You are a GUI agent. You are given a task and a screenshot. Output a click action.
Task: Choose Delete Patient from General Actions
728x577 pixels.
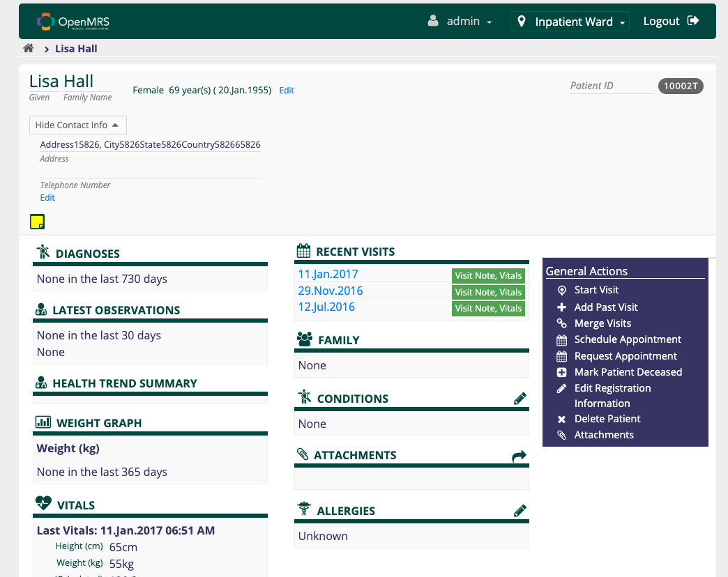coord(607,419)
